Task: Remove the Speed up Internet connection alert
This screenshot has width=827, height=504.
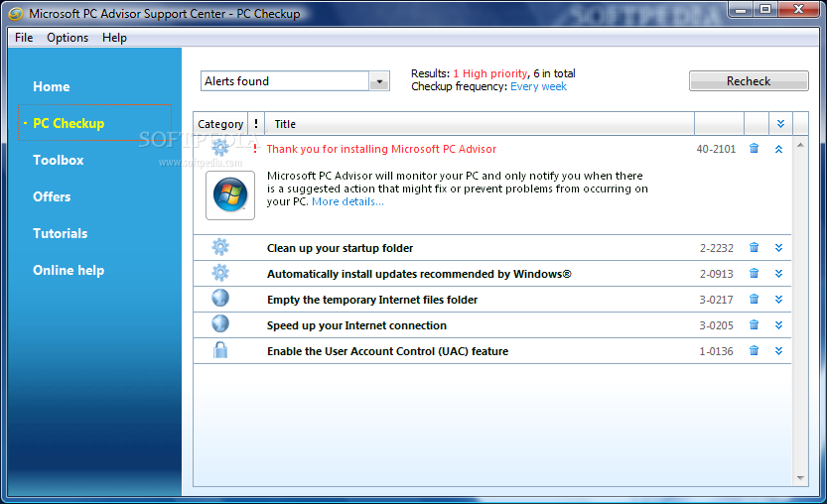Action: [x=755, y=324]
